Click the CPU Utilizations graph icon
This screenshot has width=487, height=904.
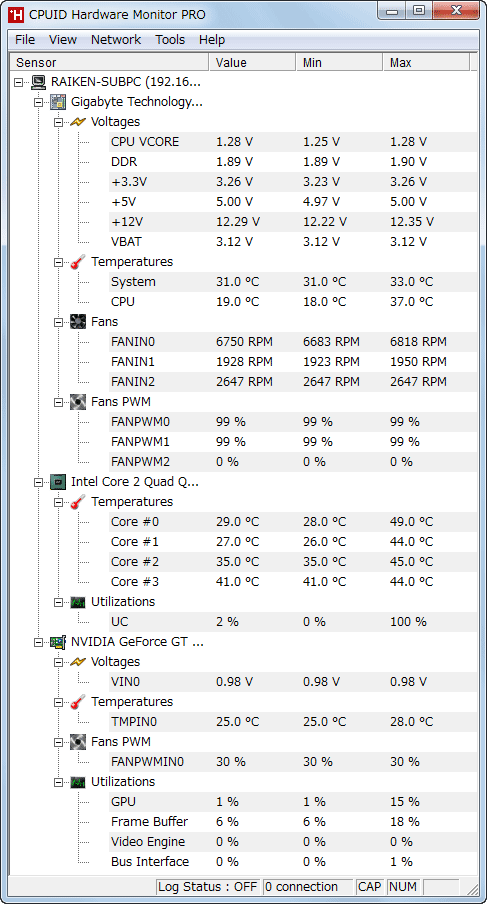[x=78, y=602]
